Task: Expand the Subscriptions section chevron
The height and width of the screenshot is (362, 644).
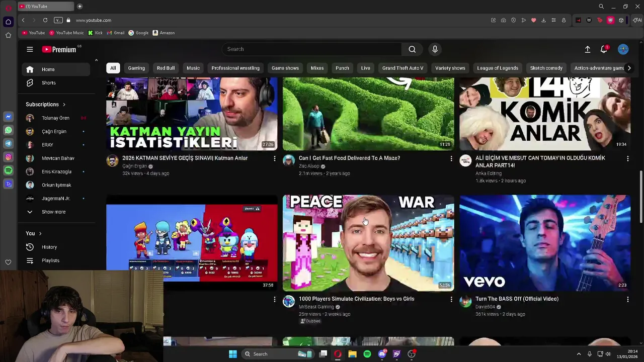Action: [64, 105]
